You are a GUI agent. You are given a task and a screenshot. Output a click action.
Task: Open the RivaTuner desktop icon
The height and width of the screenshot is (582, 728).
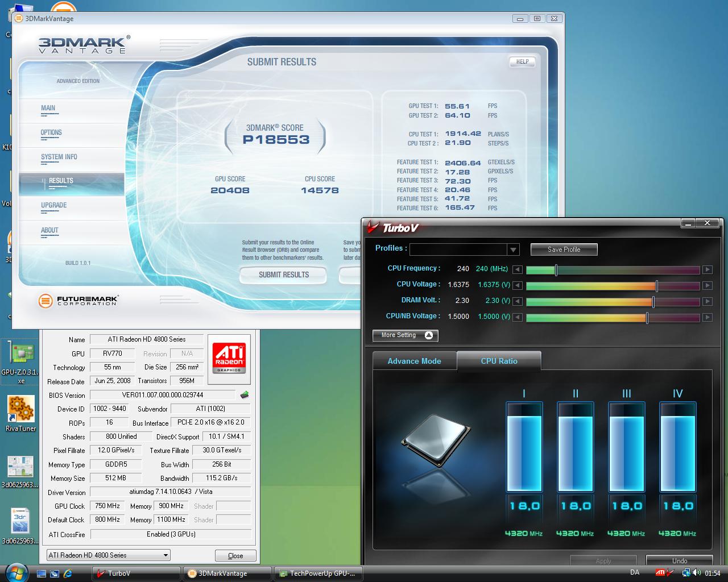[x=20, y=414]
